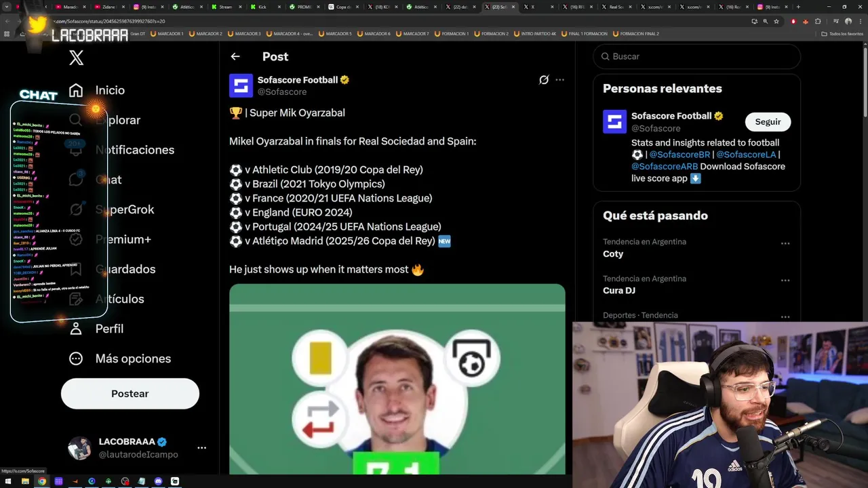Open the Windows Start menu

click(x=9, y=481)
